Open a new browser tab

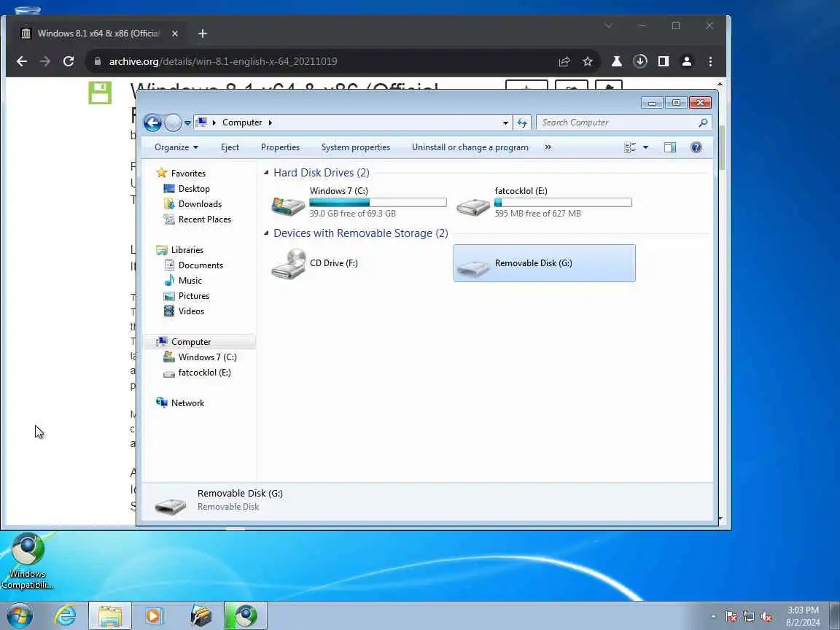point(203,34)
